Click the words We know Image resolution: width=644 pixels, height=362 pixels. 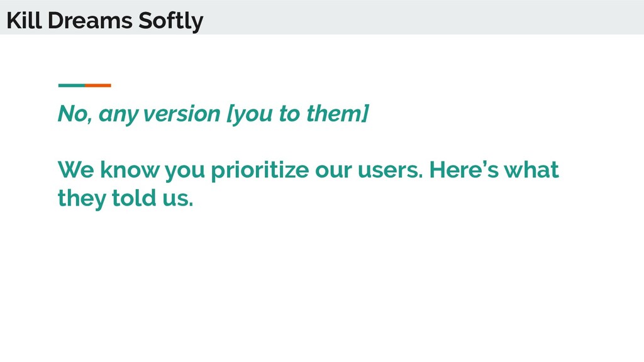(108, 169)
